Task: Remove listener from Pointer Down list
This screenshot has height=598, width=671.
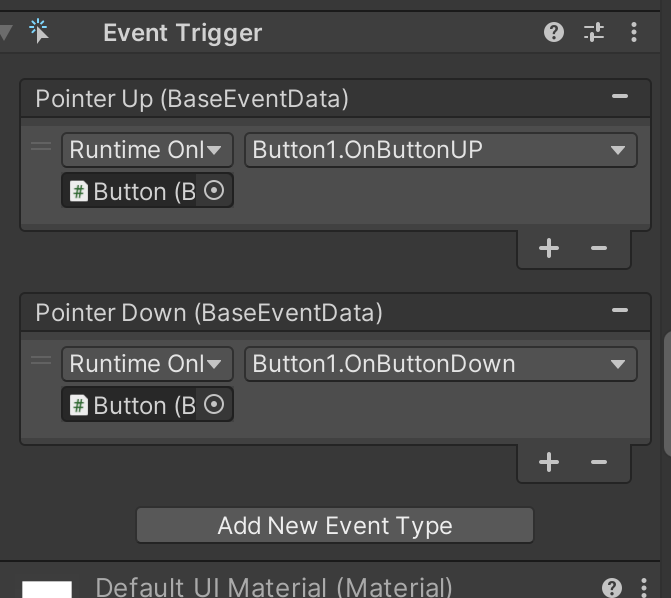Action: click(x=599, y=462)
